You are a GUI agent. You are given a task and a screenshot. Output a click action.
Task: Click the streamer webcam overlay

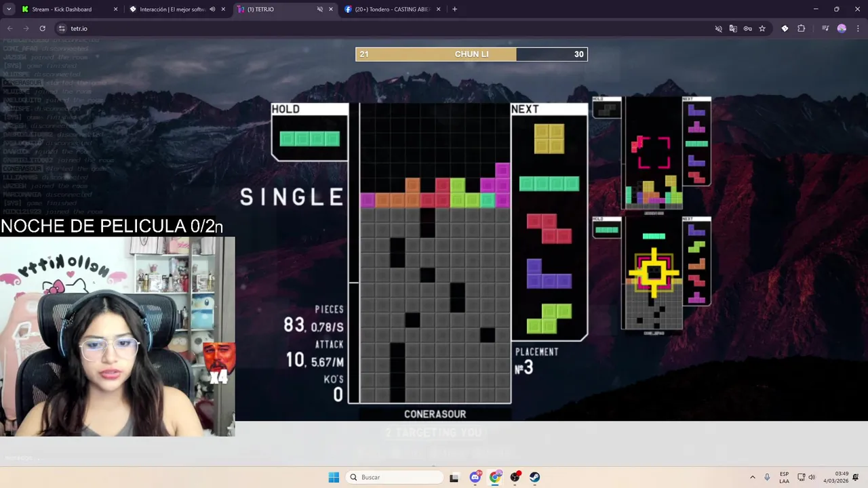point(117,336)
